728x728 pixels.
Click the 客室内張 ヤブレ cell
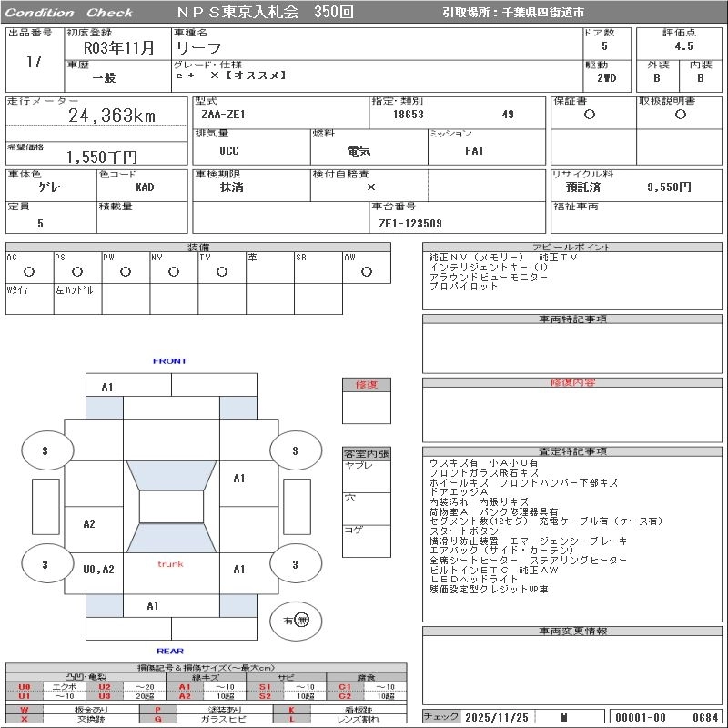coord(367,477)
